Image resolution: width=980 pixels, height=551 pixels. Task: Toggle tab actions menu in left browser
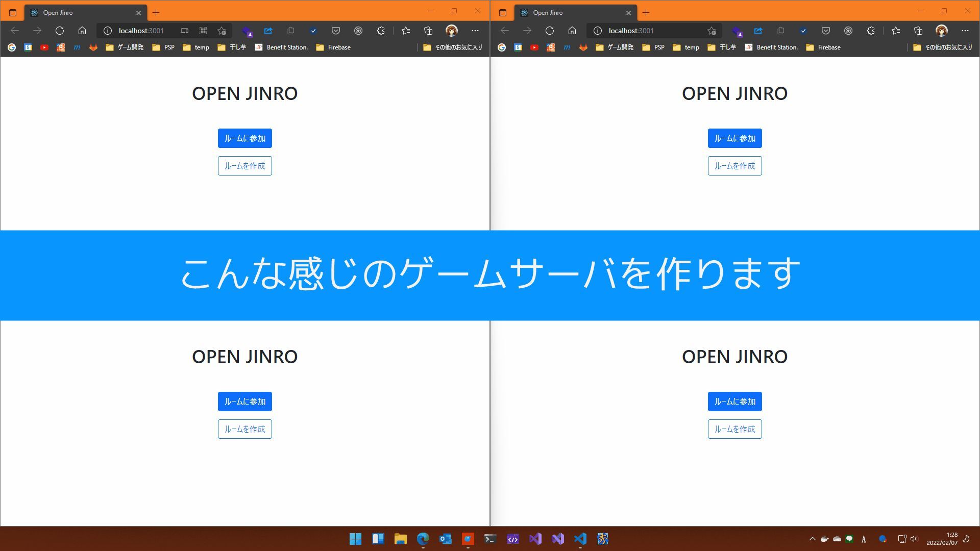[13, 13]
